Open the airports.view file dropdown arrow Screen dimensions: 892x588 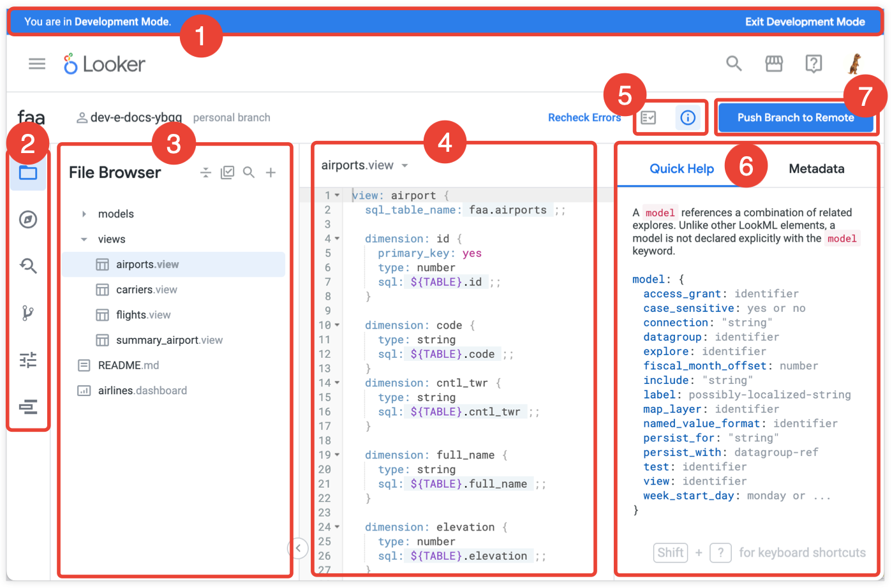coord(405,166)
